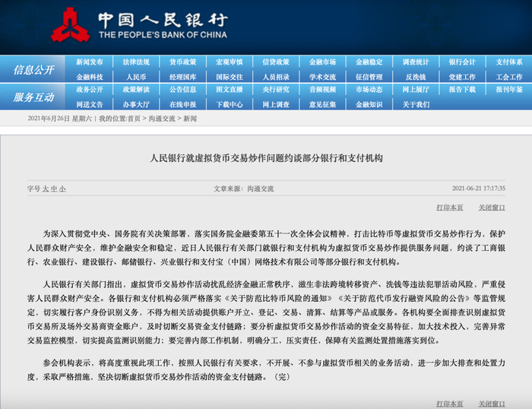
Task: Set font size to 大
Action: point(46,189)
